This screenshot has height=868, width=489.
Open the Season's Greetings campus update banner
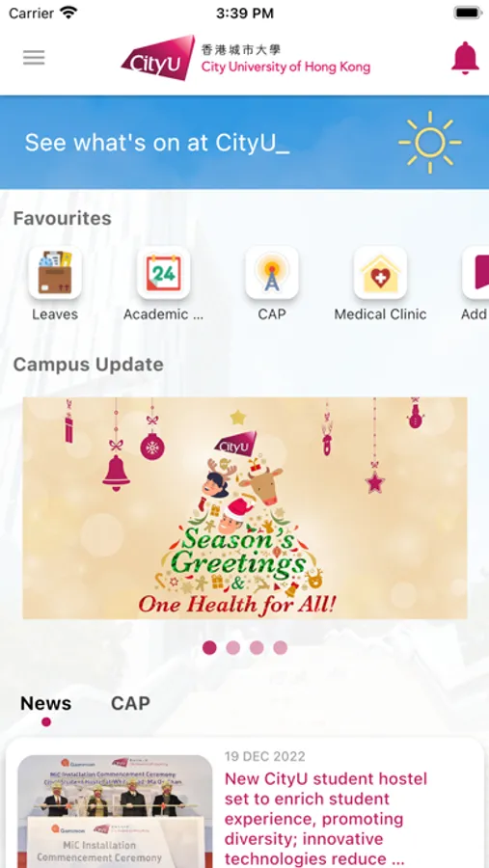click(x=245, y=507)
